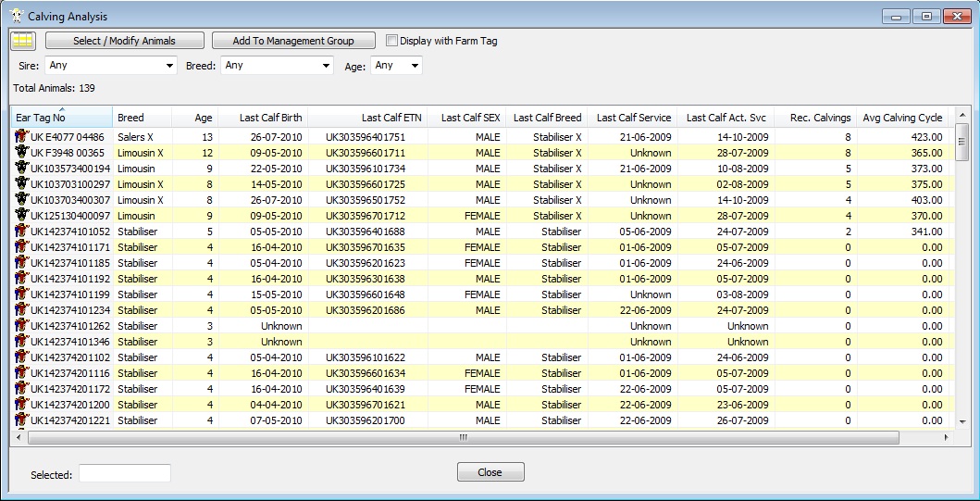The height and width of the screenshot is (501, 980).
Task: Click cow icon for UK103703100297
Action: (22, 183)
